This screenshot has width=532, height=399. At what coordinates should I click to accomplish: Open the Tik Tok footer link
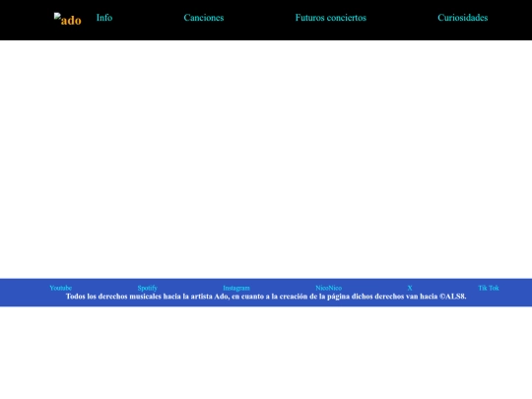(x=489, y=288)
